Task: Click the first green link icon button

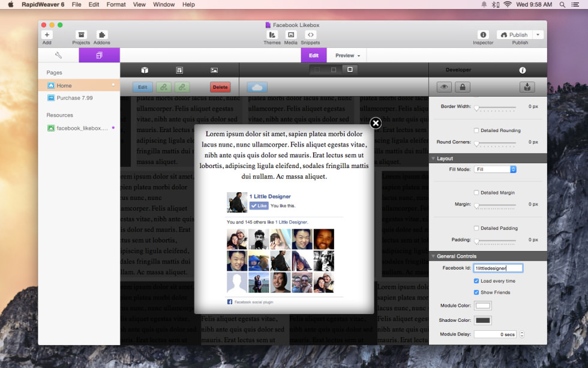Action: click(x=163, y=87)
